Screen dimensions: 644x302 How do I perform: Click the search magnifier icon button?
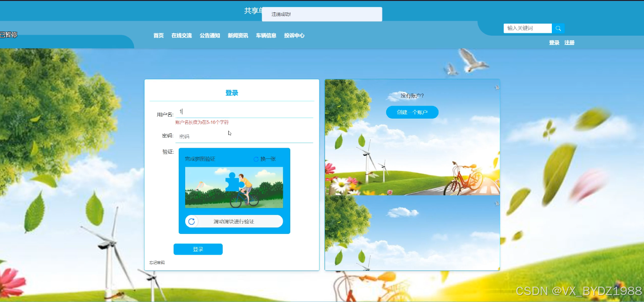[558, 28]
